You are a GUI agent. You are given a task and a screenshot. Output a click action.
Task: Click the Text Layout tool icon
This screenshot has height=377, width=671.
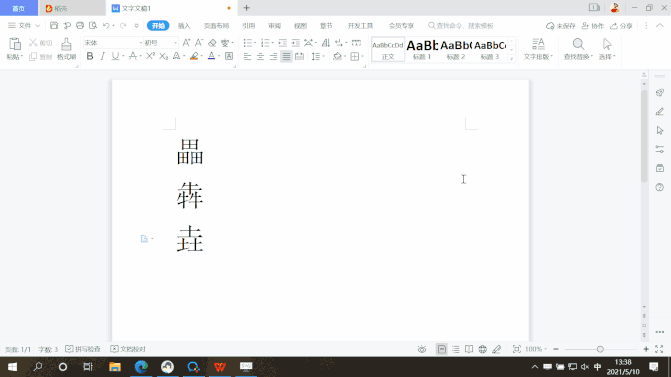[x=538, y=44]
